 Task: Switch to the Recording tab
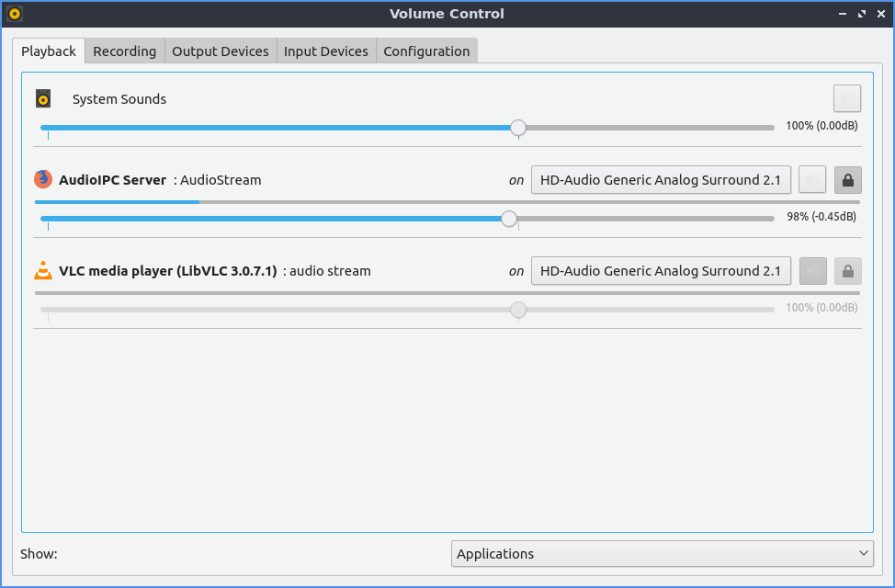124,51
